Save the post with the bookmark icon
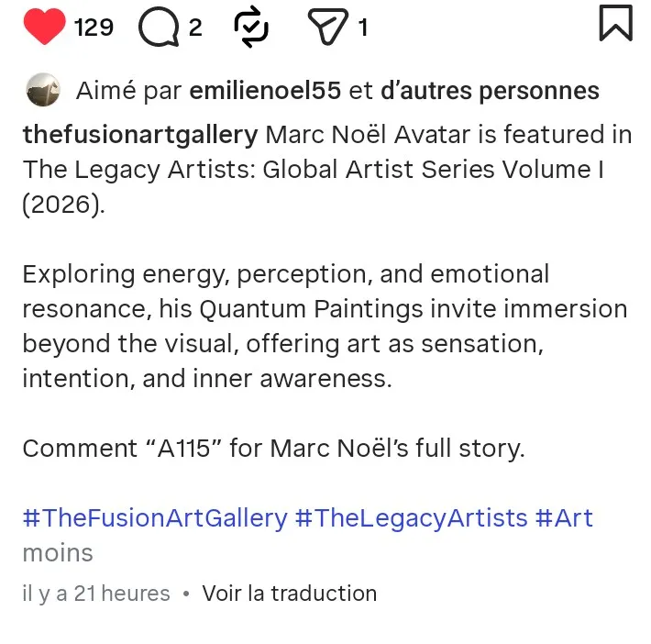 pos(615,24)
